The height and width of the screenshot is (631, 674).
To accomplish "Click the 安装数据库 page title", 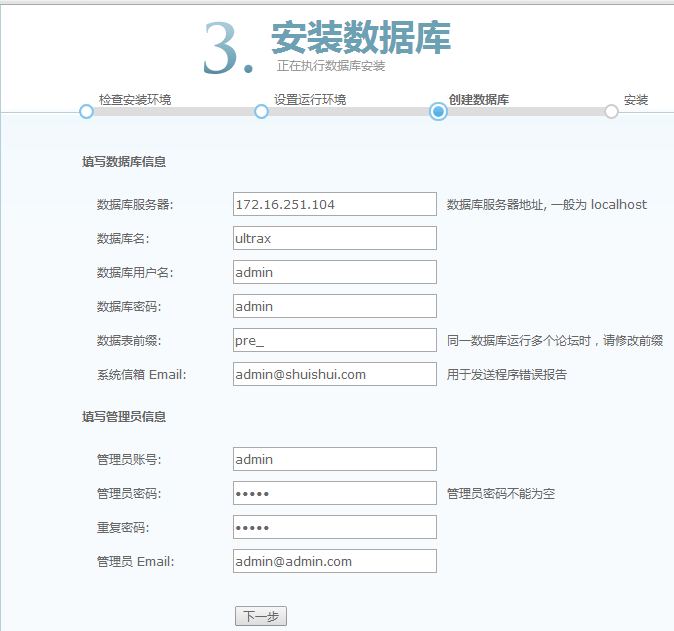I will point(361,37).
